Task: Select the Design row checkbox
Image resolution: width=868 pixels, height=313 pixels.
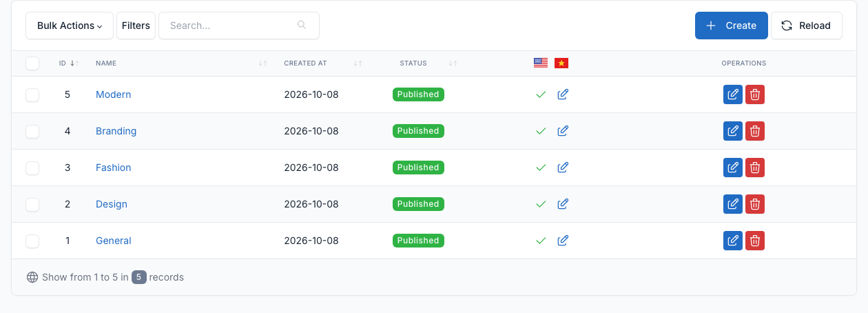Action: (x=32, y=205)
